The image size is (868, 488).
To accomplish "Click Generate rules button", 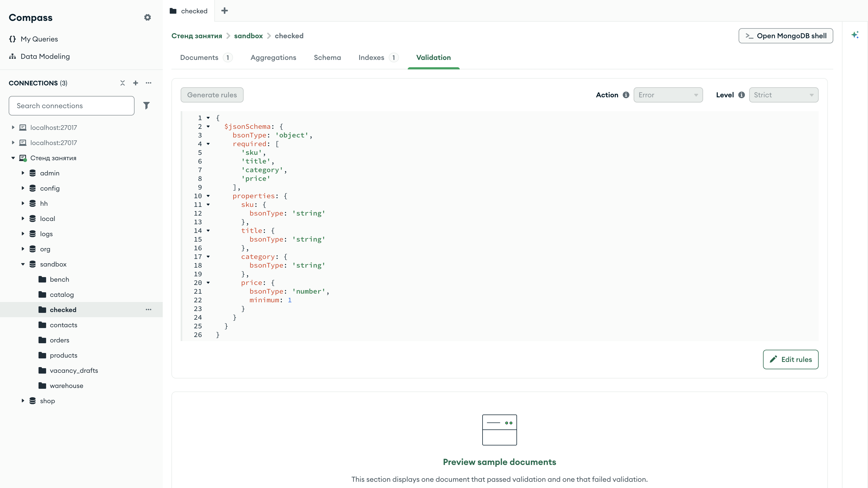I will tap(212, 95).
